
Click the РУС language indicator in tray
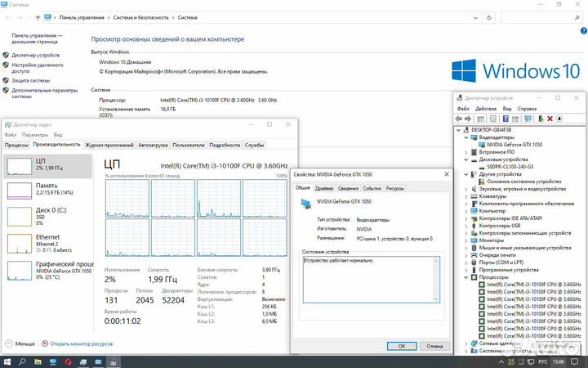543,362
